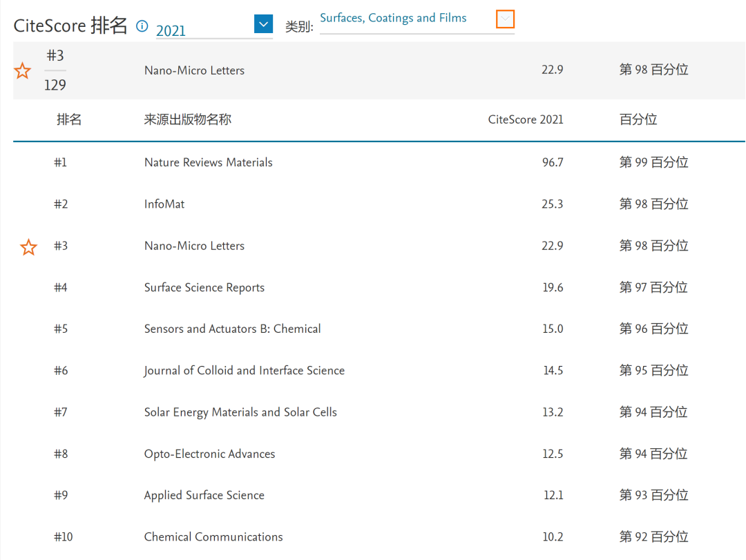Select CiteScore value 14.5

coord(553,371)
